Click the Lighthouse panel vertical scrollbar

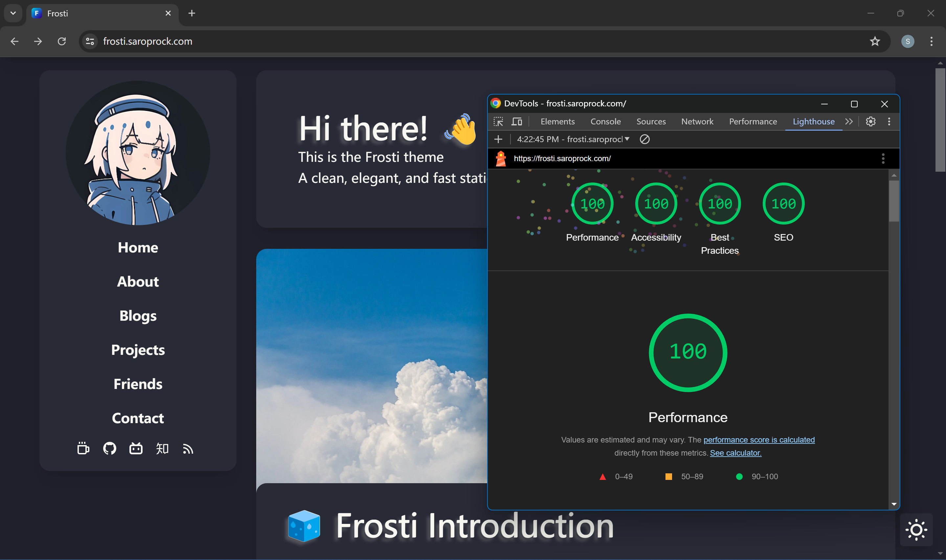click(x=893, y=201)
